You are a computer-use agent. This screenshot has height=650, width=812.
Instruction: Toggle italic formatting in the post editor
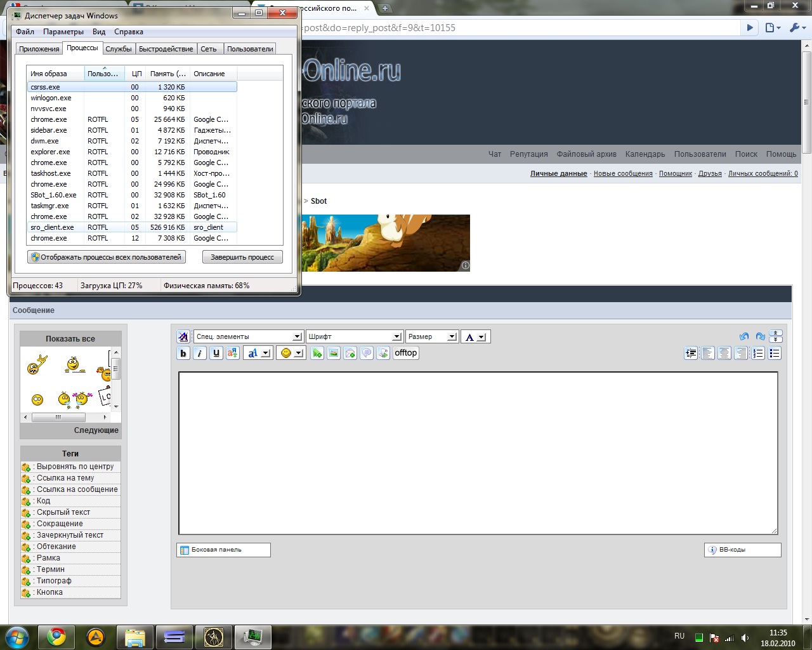tap(200, 354)
